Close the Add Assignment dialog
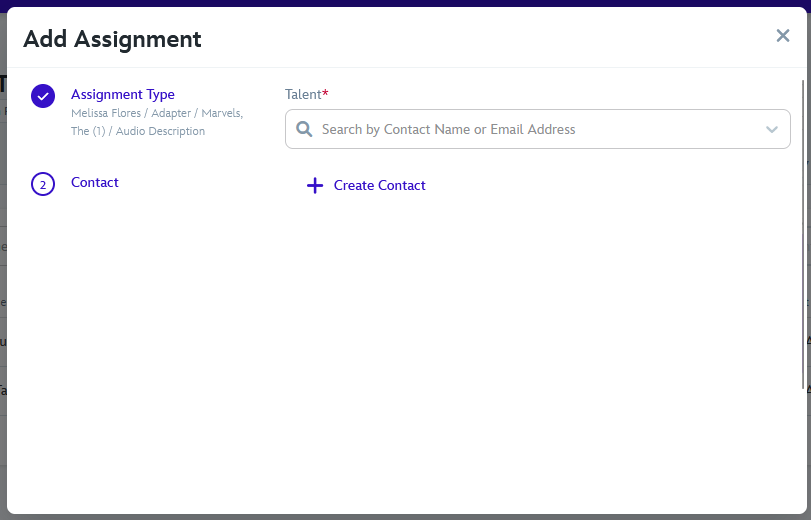 coord(783,36)
